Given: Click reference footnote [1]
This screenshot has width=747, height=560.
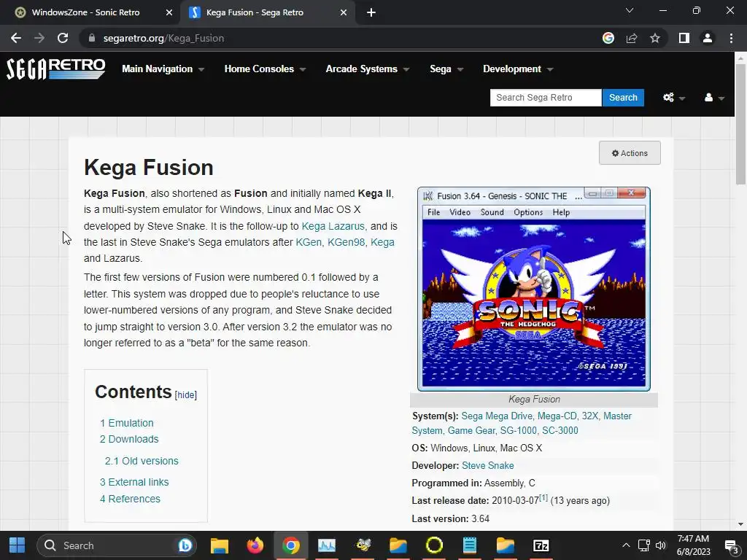Looking at the screenshot, I should (x=543, y=497).
